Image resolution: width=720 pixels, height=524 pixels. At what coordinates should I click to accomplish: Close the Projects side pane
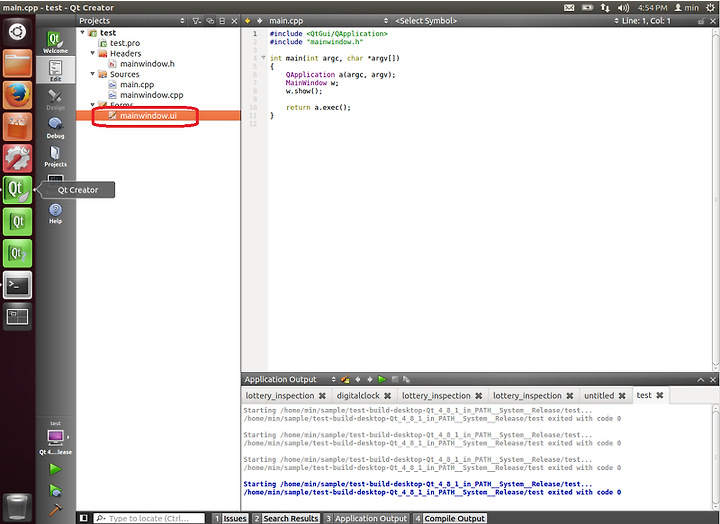[x=234, y=21]
